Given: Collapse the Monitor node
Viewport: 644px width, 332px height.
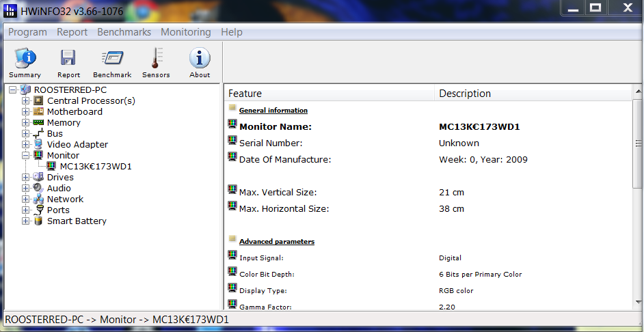Looking at the screenshot, I should [x=26, y=155].
